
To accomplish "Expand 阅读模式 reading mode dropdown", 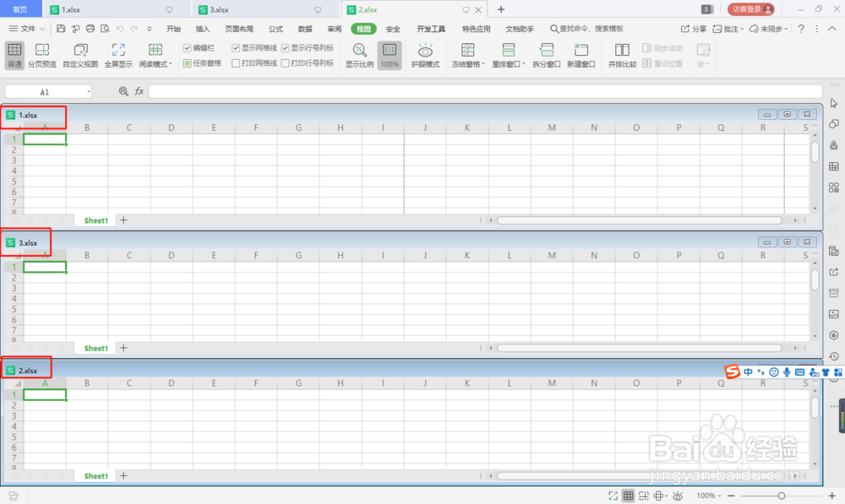I will tap(171, 64).
